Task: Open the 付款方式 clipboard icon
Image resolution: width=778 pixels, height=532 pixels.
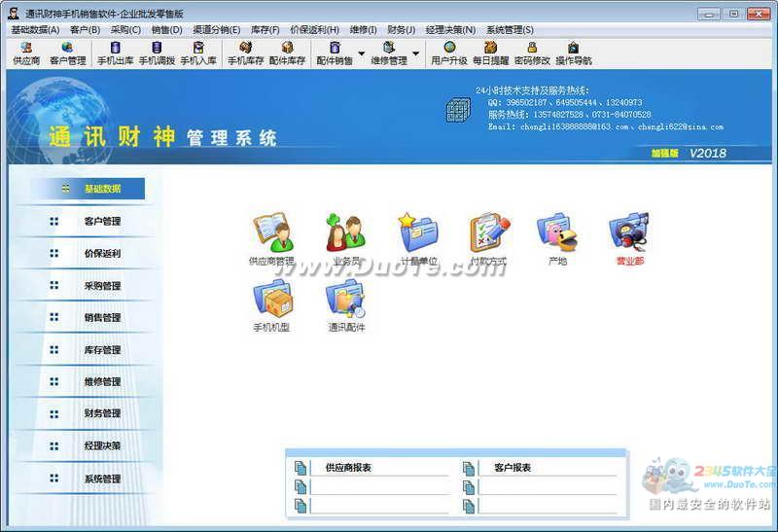Action: [x=489, y=238]
